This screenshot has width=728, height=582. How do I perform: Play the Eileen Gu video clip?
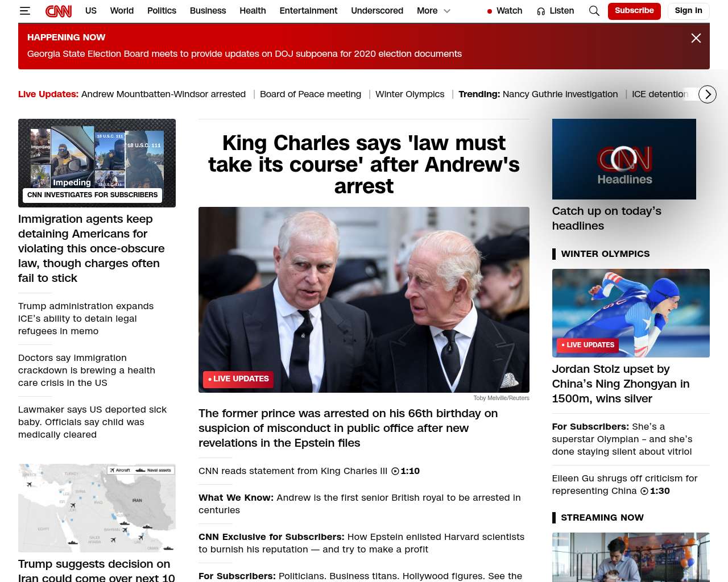[x=644, y=491]
